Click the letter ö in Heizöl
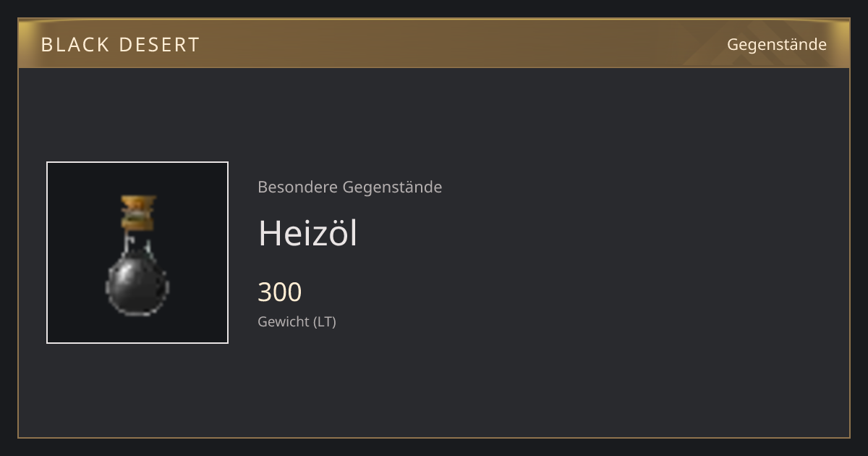The height and width of the screenshot is (456, 868). click(336, 235)
